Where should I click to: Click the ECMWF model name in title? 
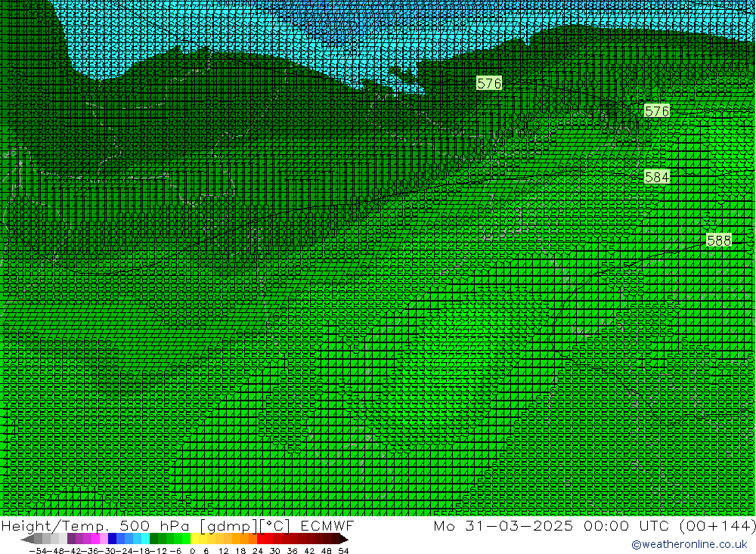click(x=327, y=525)
